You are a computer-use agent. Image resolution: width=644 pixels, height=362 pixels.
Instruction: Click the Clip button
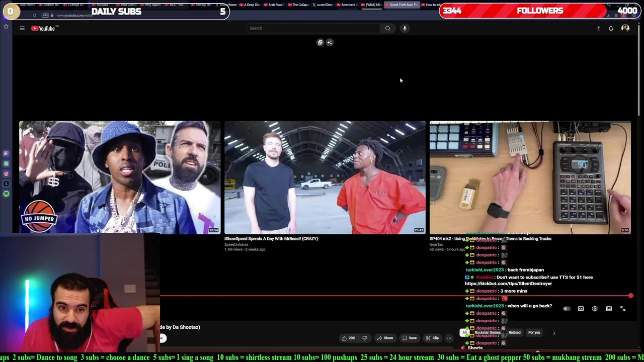point(432,338)
